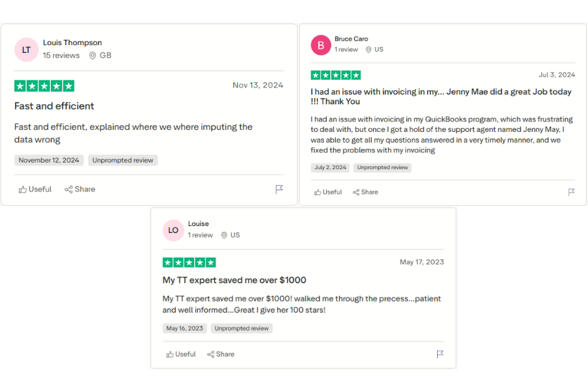The height and width of the screenshot is (392, 588).
Task: Flag Louis Thompson's review for reporting
Action: (x=279, y=189)
